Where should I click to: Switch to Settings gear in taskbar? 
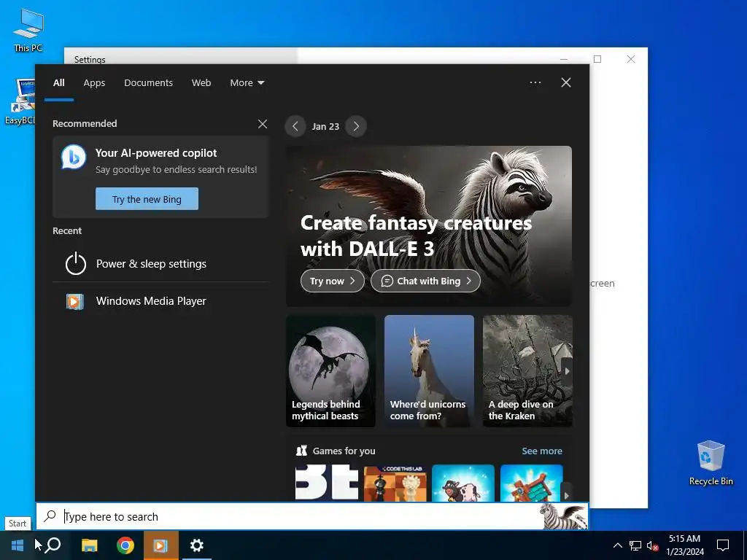[197, 545]
